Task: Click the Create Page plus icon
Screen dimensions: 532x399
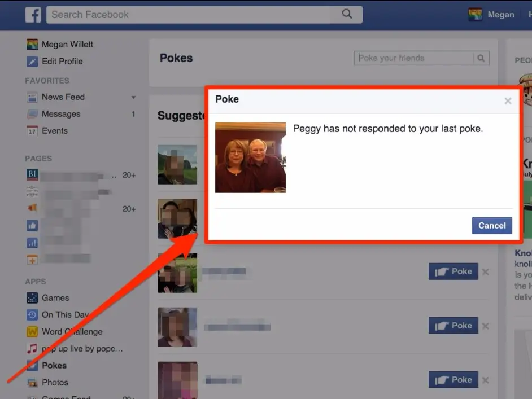Action: tap(32, 260)
